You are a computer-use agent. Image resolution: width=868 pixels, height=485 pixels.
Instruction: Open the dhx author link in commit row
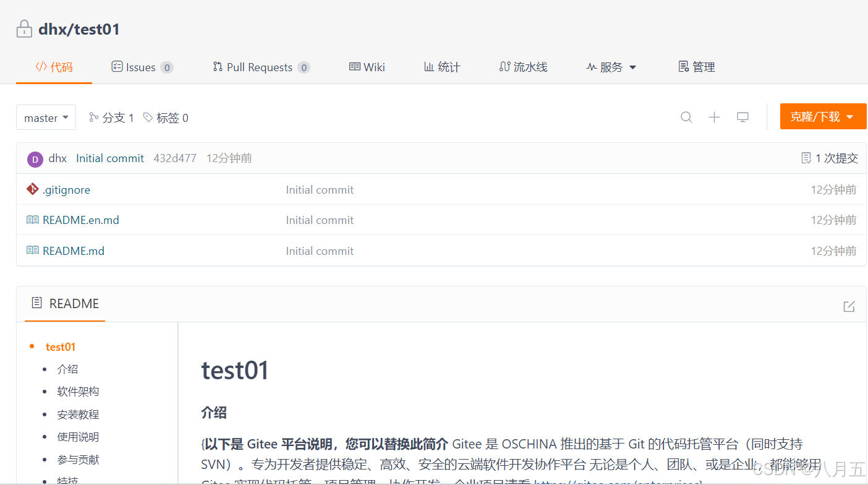pyautogui.click(x=57, y=158)
